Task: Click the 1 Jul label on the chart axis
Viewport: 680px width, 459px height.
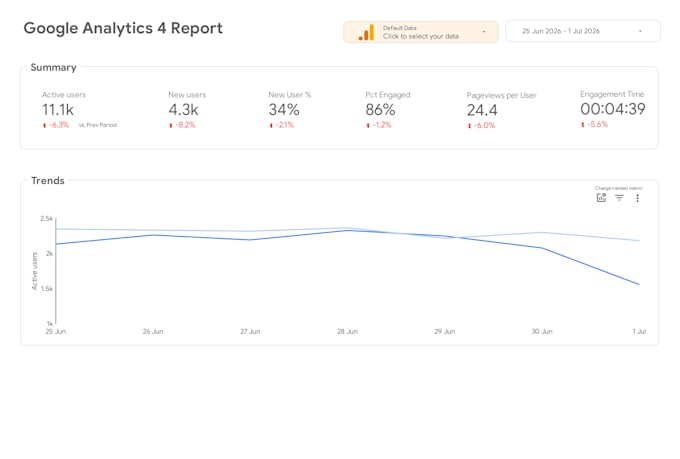Action: pos(639,331)
